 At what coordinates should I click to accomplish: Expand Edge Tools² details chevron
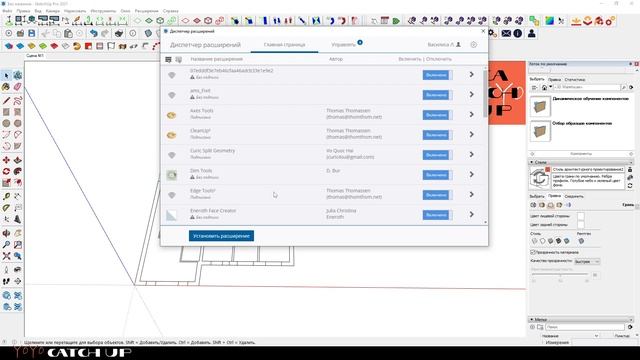pyautogui.click(x=471, y=194)
